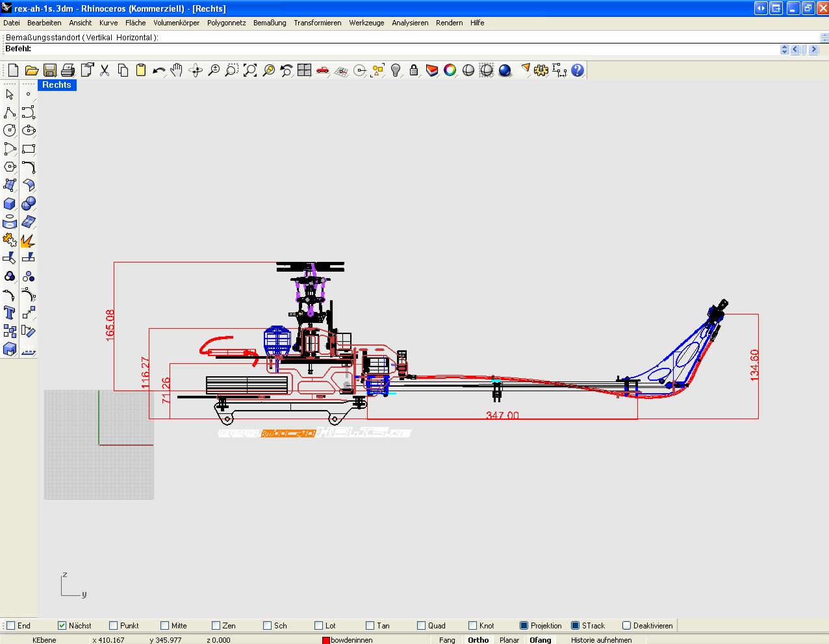Image resolution: width=829 pixels, height=644 pixels.
Task: Click the Explode tool icon
Action: [x=28, y=240]
